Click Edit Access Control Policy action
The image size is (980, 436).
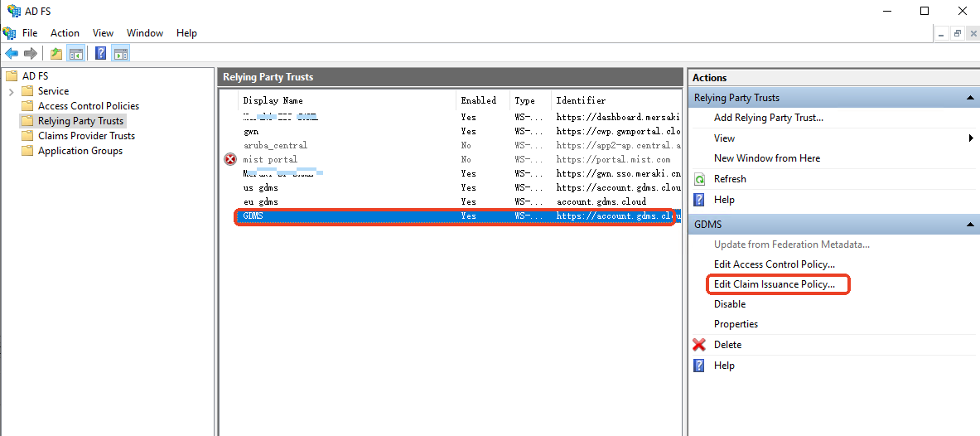(x=775, y=264)
